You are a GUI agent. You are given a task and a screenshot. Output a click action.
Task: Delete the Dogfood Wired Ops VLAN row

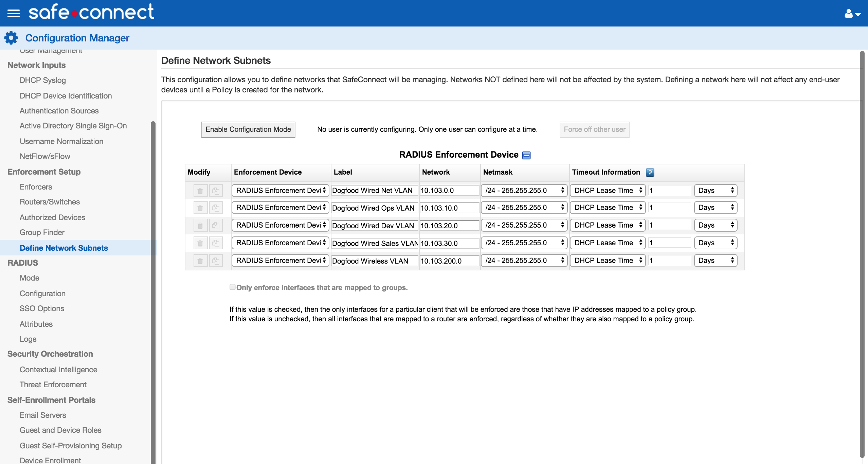click(x=200, y=208)
